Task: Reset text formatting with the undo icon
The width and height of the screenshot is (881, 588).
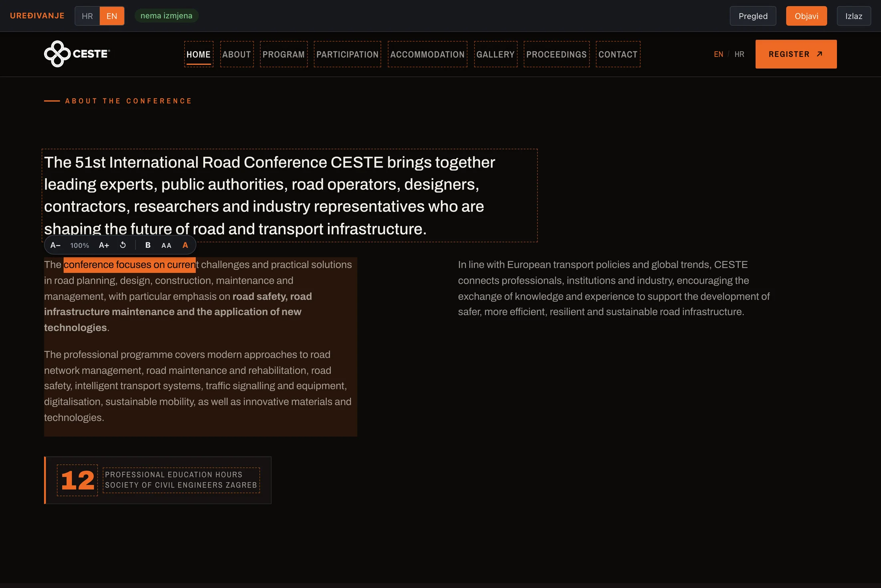Action: [123, 245]
